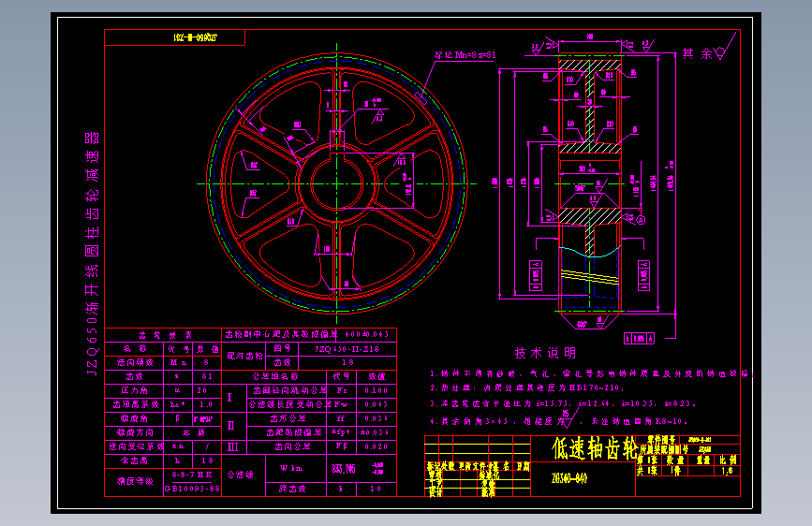Select the 压力角 row label
This screenshot has width=812, height=526.
pyautogui.click(x=134, y=390)
